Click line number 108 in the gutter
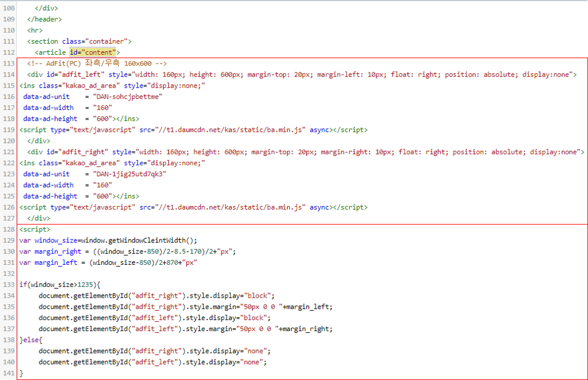 [x=9, y=8]
